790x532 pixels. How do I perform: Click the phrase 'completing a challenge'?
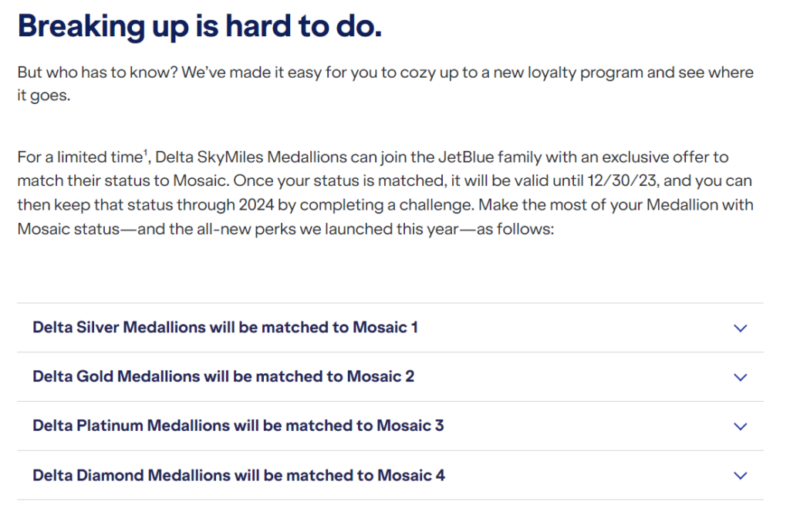[387, 205]
